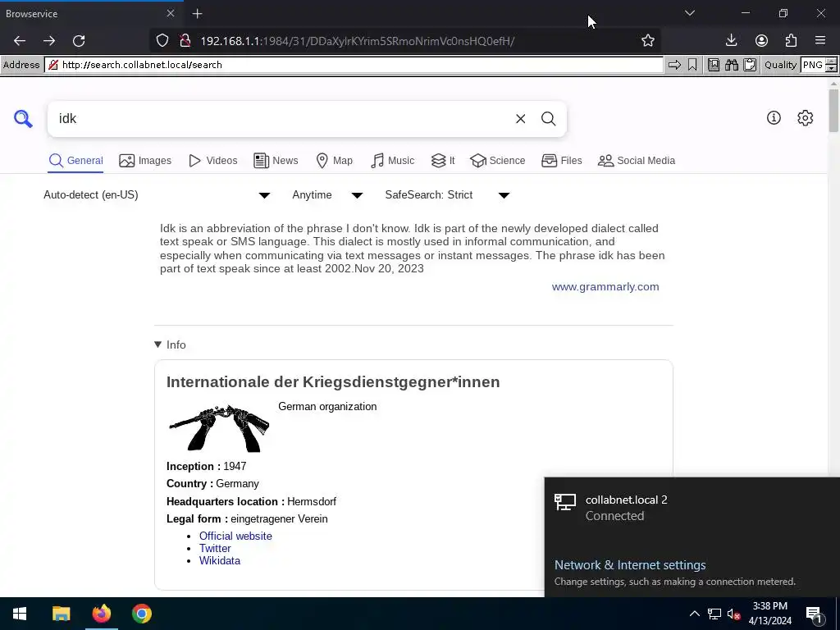Click the crossed lock connection icon
This screenshot has height=630, width=840.
(x=185, y=41)
